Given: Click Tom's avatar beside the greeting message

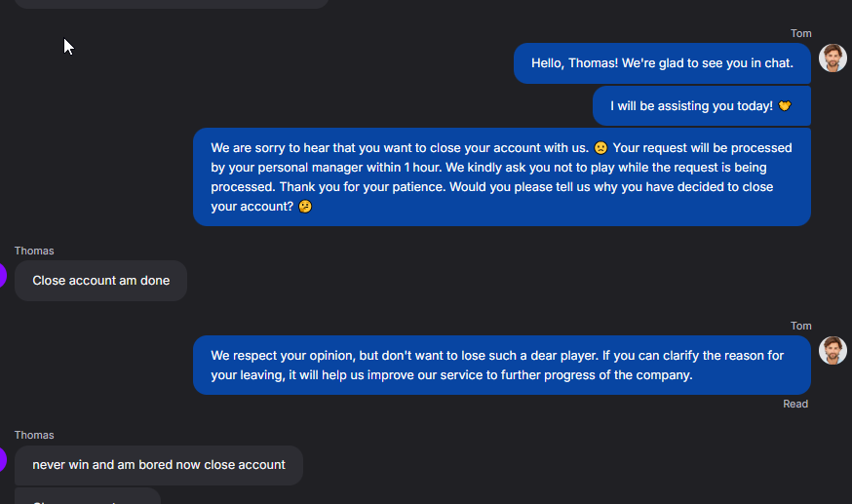Looking at the screenshot, I should tap(833, 58).
